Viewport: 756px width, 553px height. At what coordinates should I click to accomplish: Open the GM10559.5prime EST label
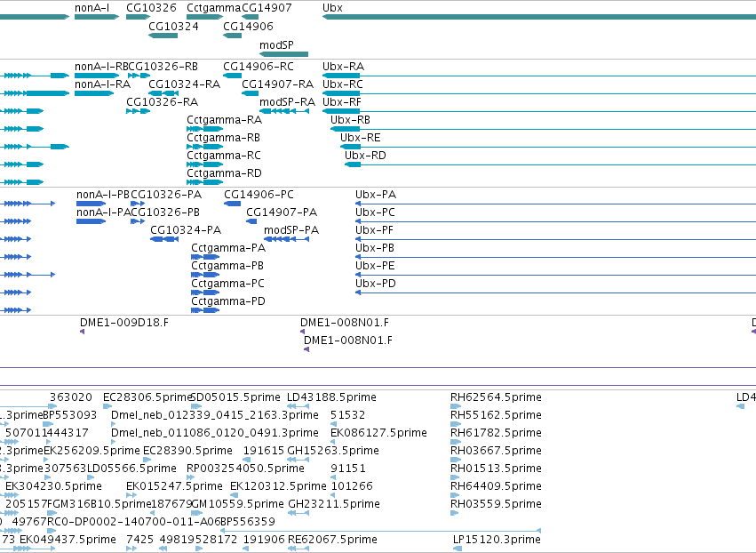238,504
